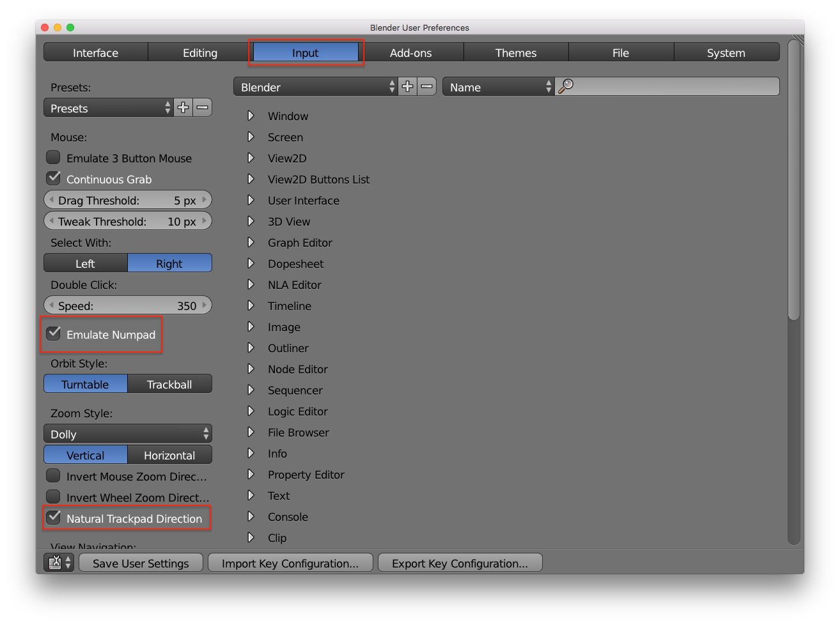Switch to the Themes tab
This screenshot has width=840, height=625.
tap(515, 52)
